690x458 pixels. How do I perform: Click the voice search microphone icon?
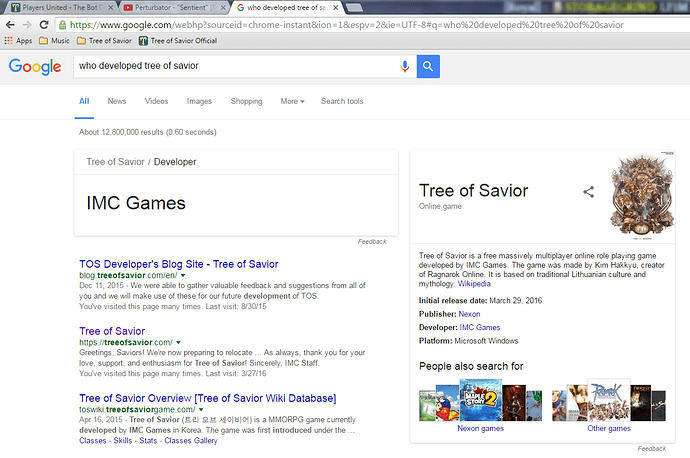(405, 66)
